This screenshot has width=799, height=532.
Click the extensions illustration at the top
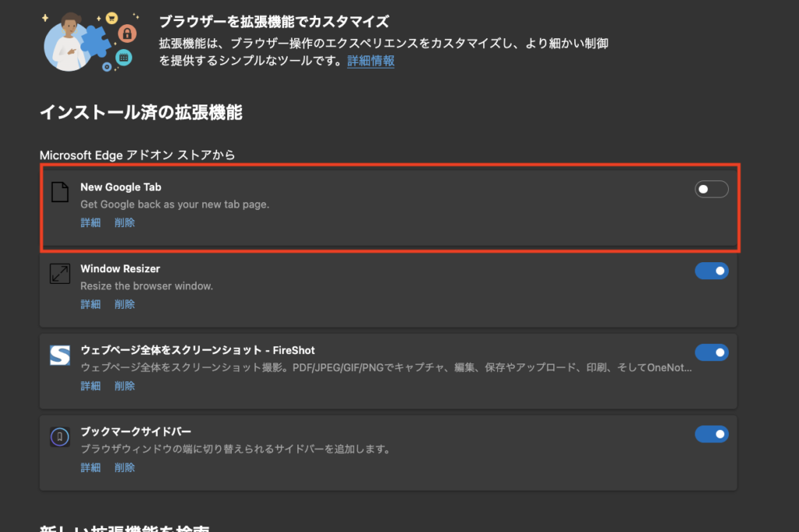point(90,41)
